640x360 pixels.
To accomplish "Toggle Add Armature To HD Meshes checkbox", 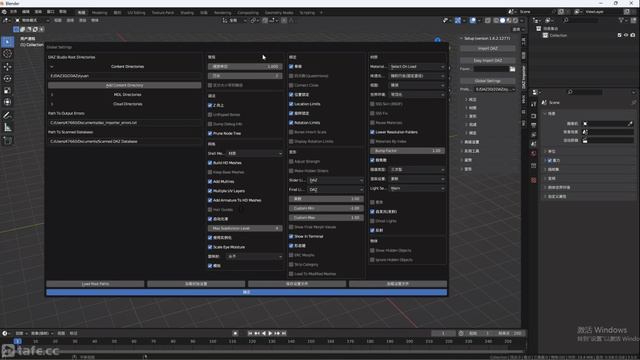I will point(210,200).
